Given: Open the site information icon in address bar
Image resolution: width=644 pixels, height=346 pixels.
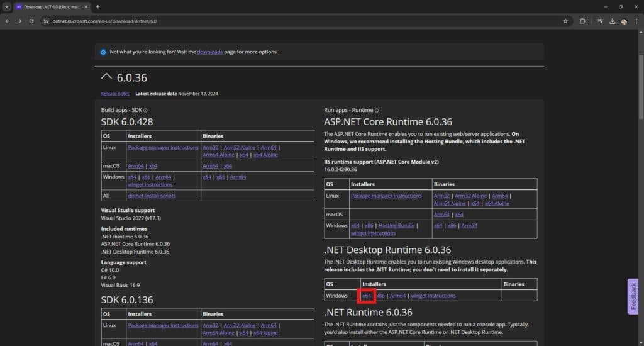Looking at the screenshot, I should pos(46,21).
